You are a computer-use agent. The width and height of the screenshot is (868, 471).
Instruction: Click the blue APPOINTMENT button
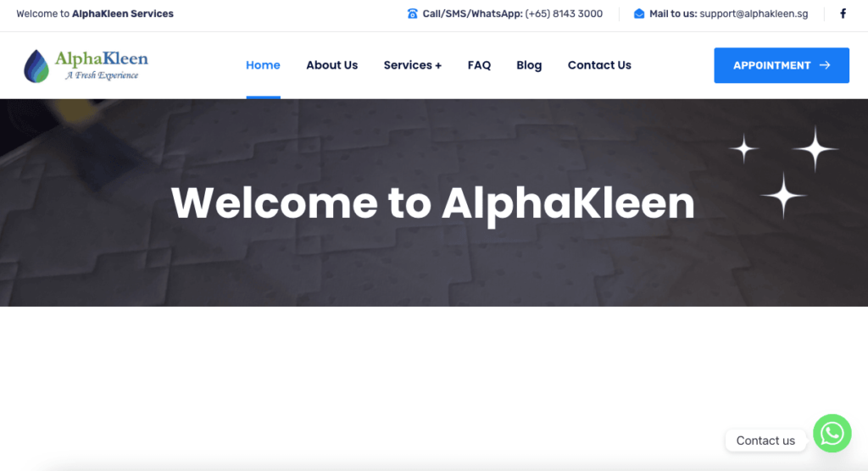(x=782, y=65)
